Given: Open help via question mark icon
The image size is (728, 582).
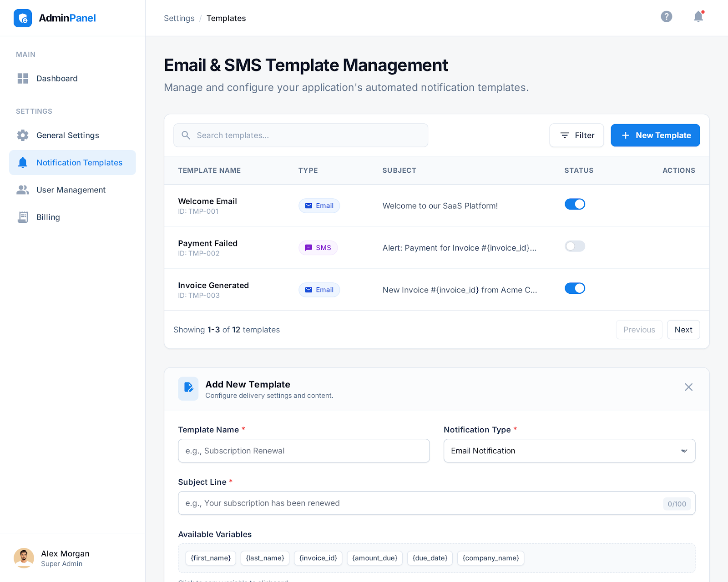Looking at the screenshot, I should 667,17.
